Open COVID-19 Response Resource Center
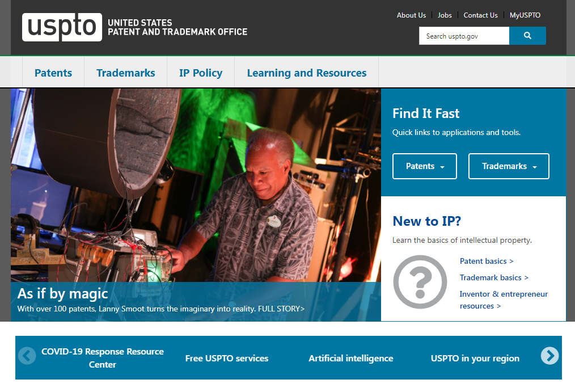This screenshot has height=392, width=575. coord(103,358)
